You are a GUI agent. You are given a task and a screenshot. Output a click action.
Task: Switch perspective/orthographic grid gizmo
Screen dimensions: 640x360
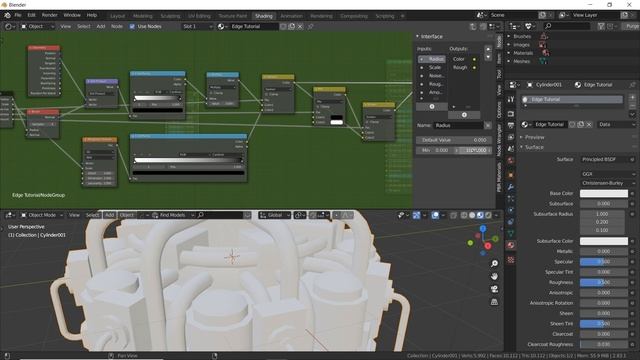494,302
